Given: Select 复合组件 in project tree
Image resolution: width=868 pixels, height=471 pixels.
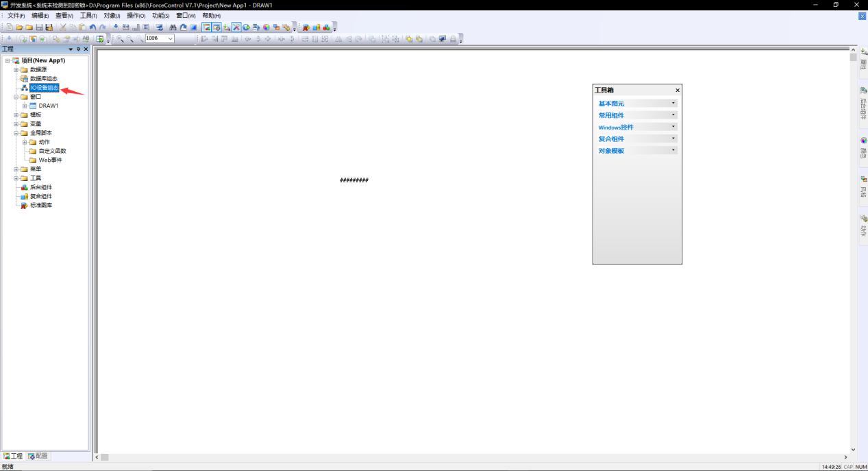Looking at the screenshot, I should (41, 196).
